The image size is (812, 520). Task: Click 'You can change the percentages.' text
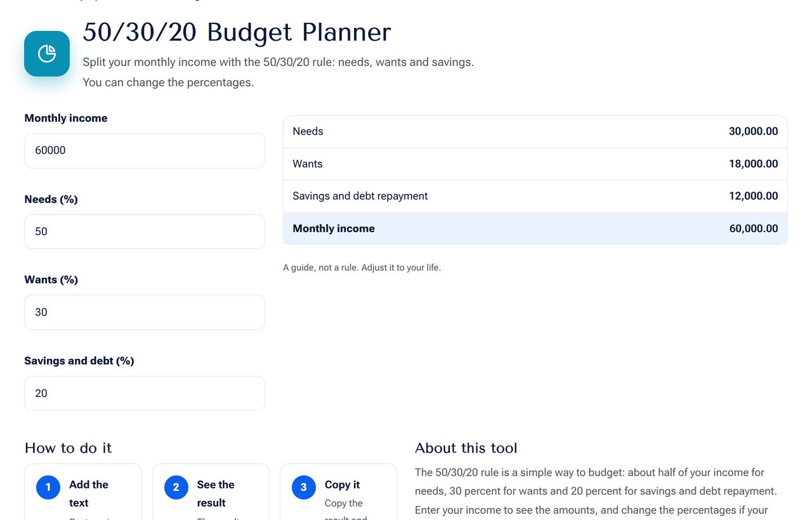168,82
